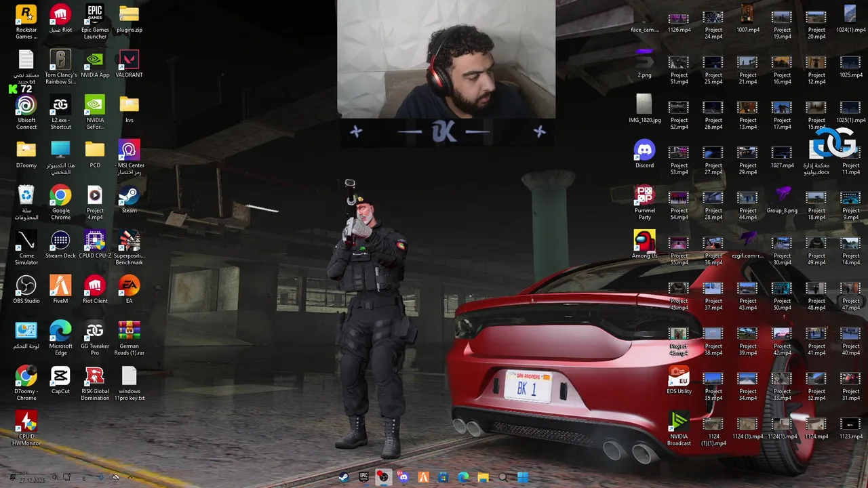
Task: Launch the NVIDIA App desktop icon
Action: [95, 63]
